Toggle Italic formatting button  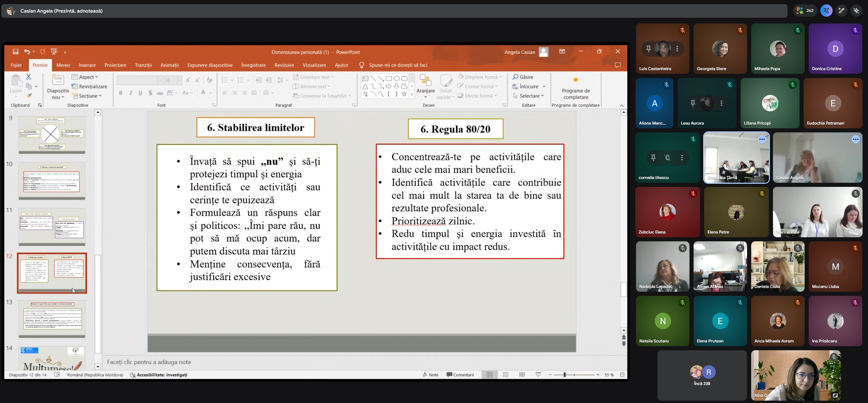click(x=130, y=93)
